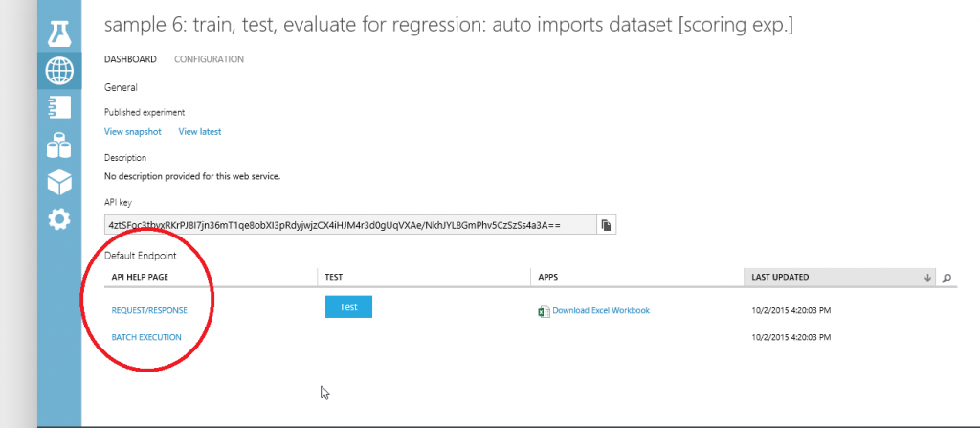Screen dimensions: 980x428
Task: Switch to the Dashboard tab
Action: pyautogui.click(x=130, y=59)
